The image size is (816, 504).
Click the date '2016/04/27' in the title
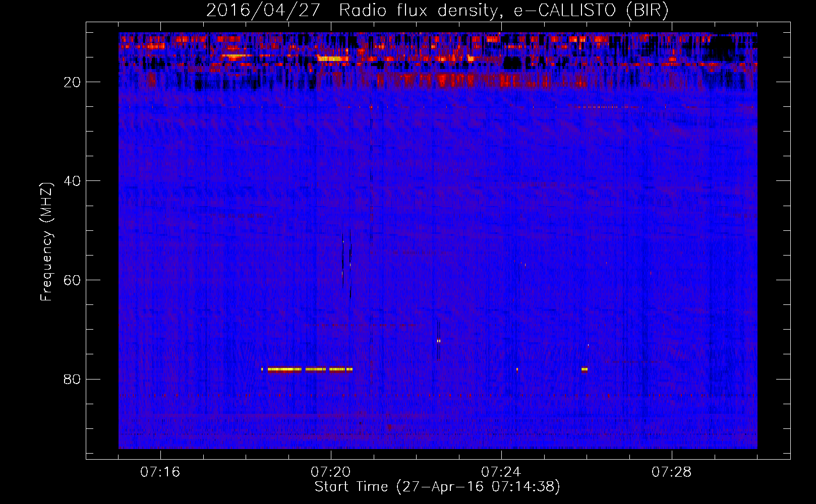pyautogui.click(x=263, y=11)
